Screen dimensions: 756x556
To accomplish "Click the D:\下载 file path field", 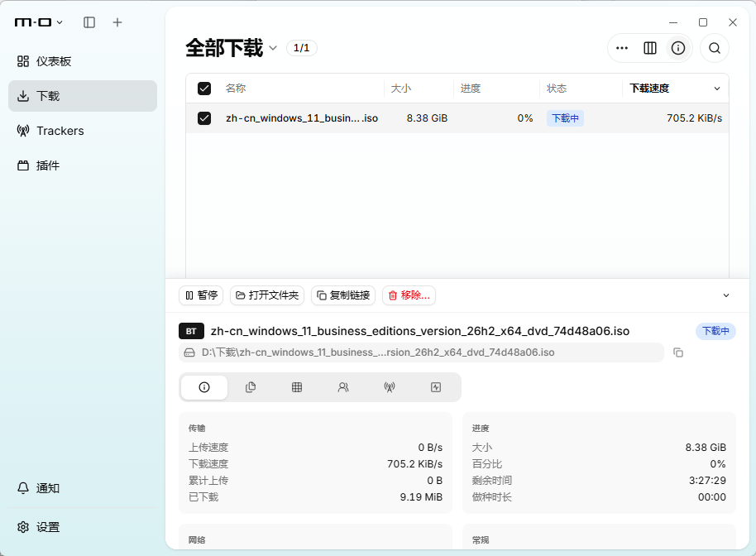I will 421,352.
